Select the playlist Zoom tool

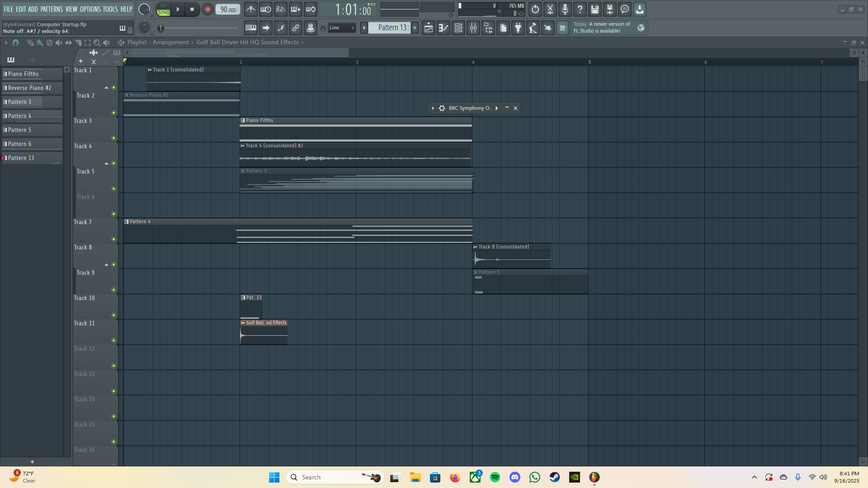click(97, 42)
